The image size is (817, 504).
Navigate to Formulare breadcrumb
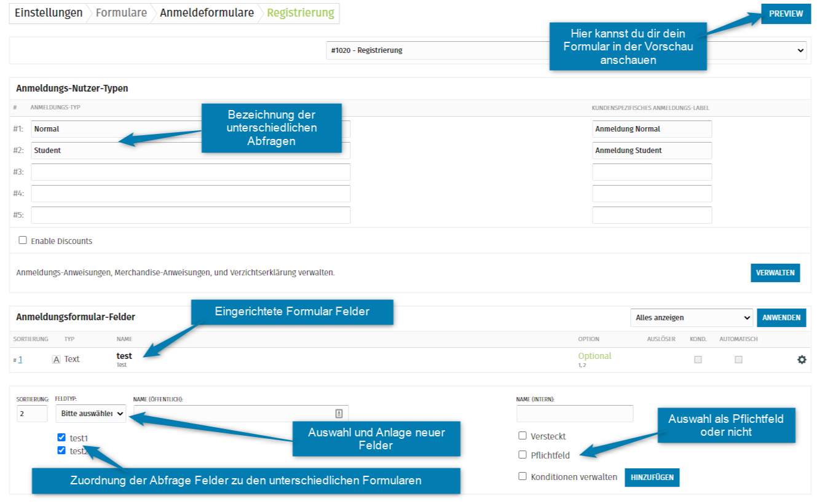click(x=121, y=13)
